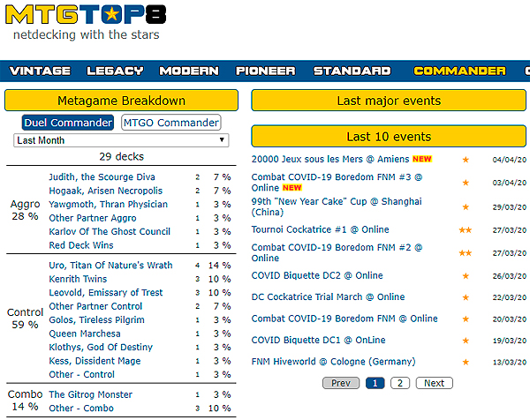
Task: Open Yawgmoth, Thran Physician archetype
Action: click(108, 204)
